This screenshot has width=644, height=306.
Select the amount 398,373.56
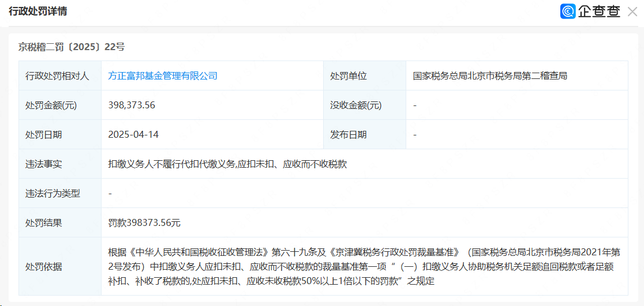pos(132,105)
